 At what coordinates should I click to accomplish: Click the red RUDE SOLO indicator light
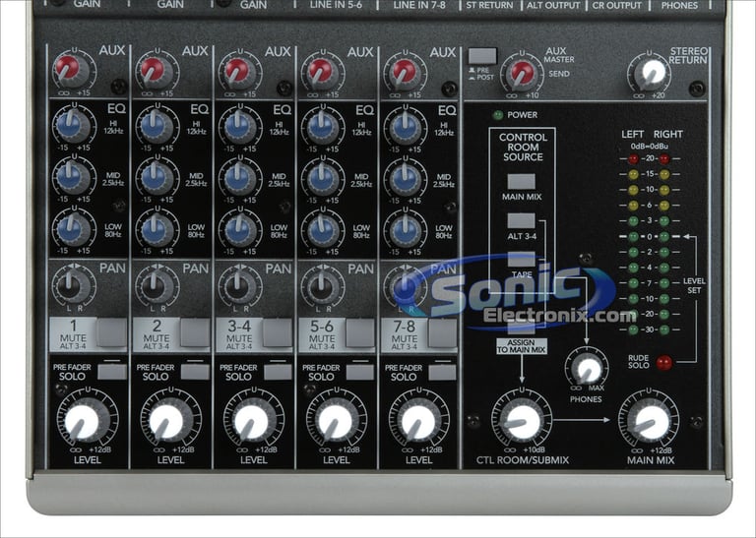click(663, 362)
